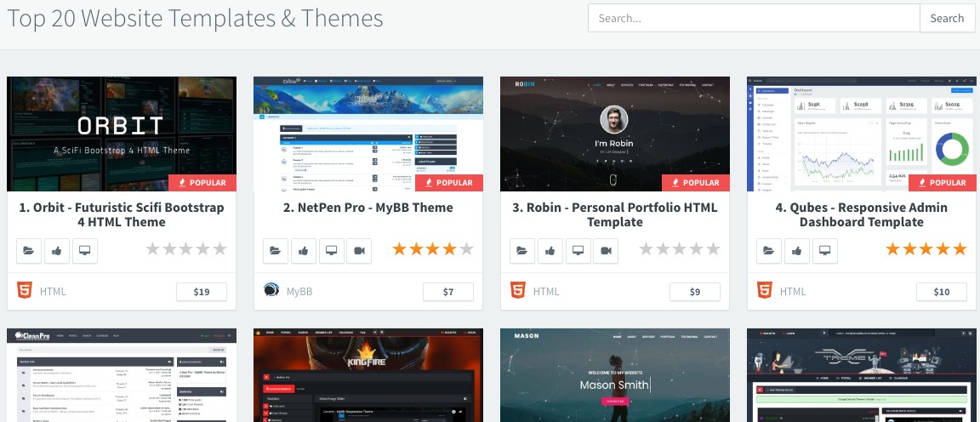980x422 pixels.
Task: Open the monitor preview icon for NetPen Pro
Action: (332, 251)
